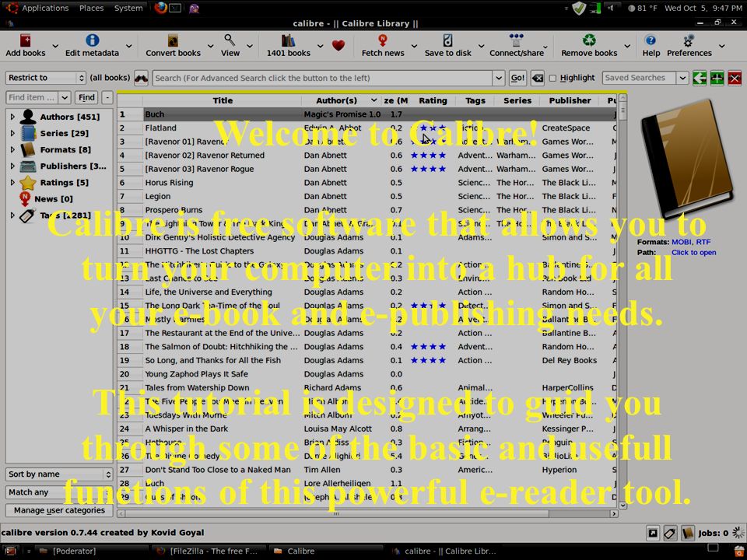Sort by Rating column header
The width and height of the screenshot is (747, 560).
(x=433, y=100)
